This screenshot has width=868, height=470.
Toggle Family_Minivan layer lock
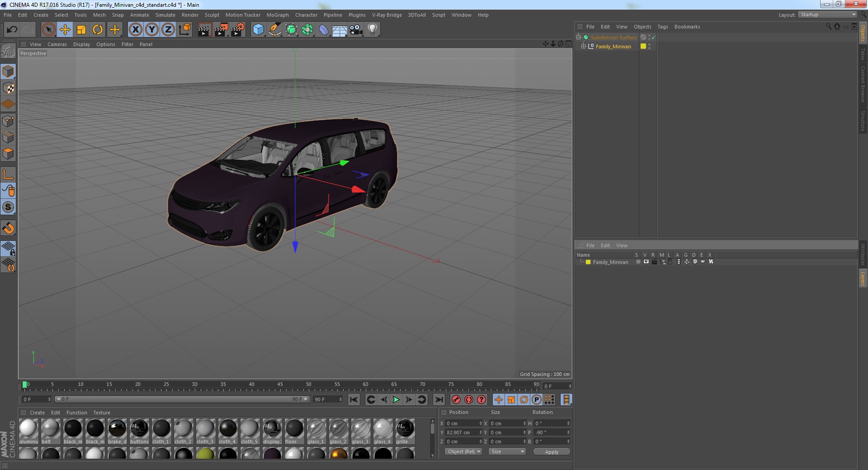pos(670,262)
